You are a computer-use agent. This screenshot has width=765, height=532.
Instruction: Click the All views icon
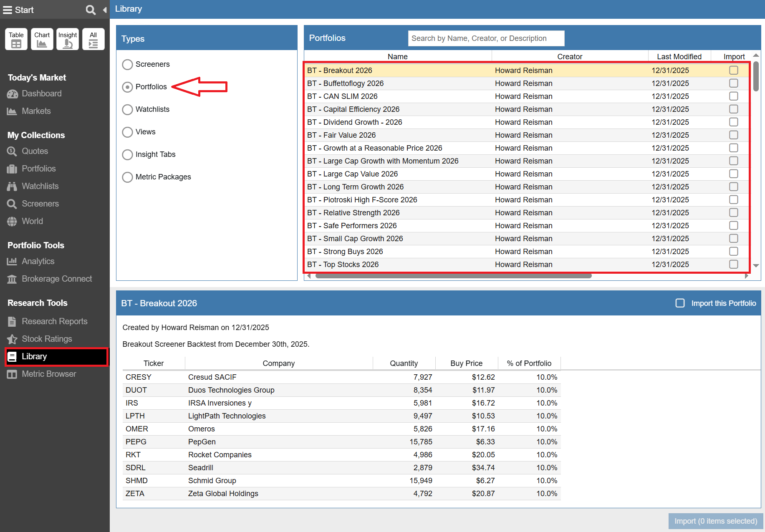[x=93, y=39]
